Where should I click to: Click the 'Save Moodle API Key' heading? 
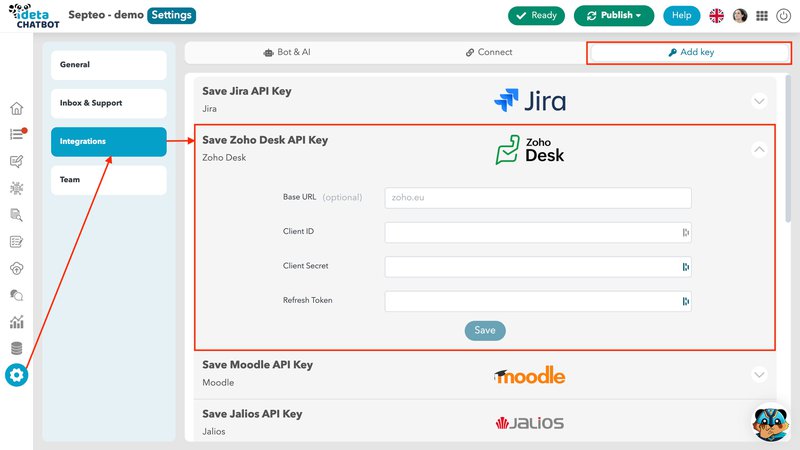(x=257, y=365)
